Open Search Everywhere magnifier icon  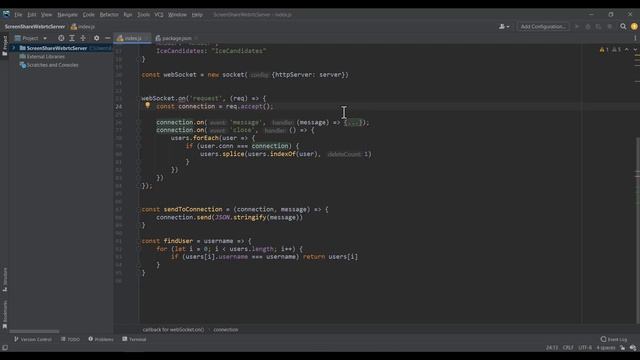(623, 27)
